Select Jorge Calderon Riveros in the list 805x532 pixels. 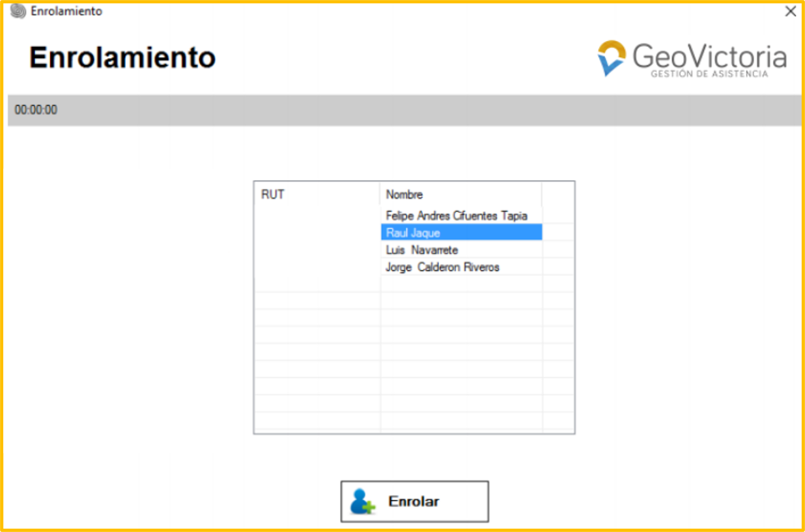(442, 267)
